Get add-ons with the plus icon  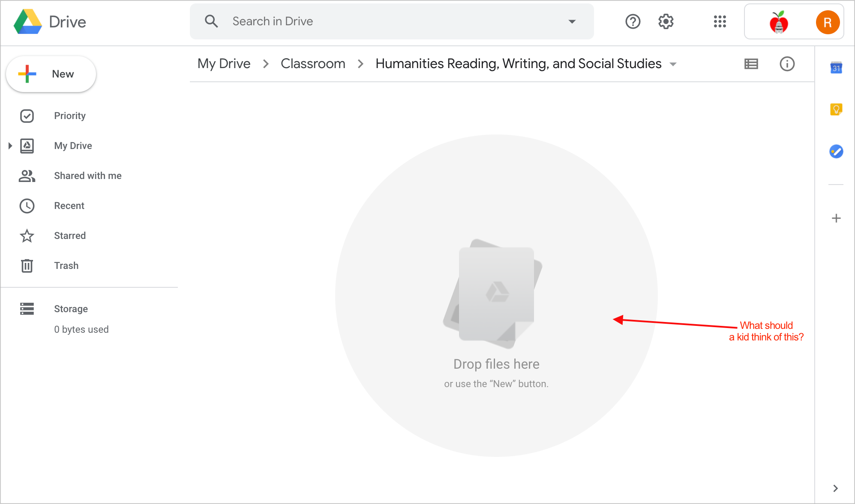[836, 218]
